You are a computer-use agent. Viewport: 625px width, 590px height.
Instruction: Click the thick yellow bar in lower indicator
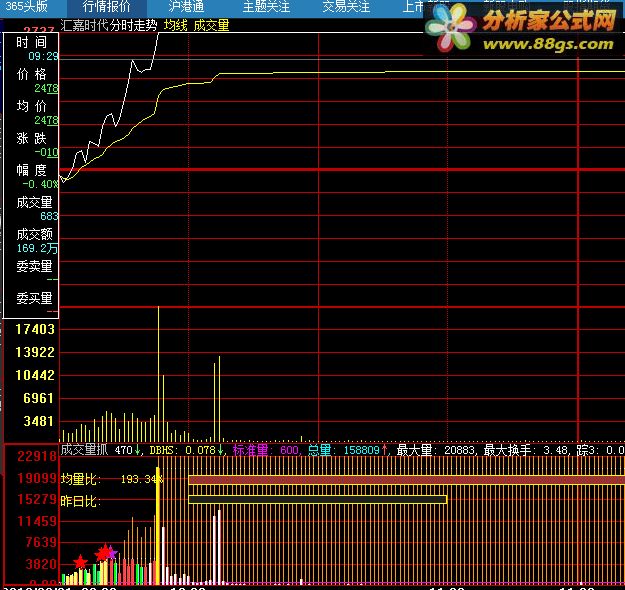(x=158, y=525)
